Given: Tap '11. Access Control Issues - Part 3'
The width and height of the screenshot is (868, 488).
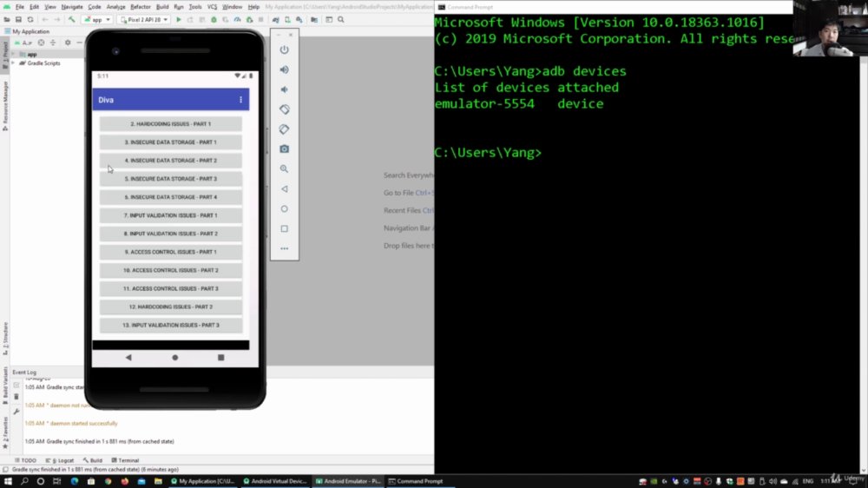Looking at the screenshot, I should tap(170, 288).
